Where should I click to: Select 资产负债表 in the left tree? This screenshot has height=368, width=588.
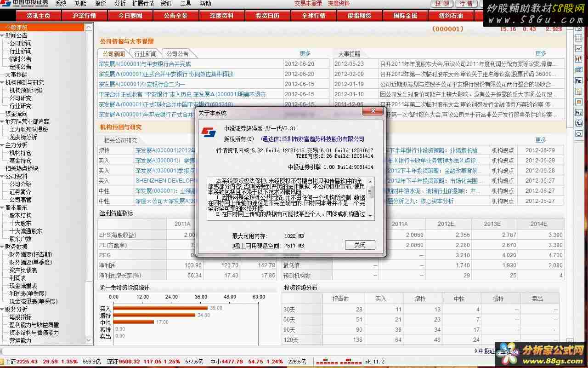(23, 270)
